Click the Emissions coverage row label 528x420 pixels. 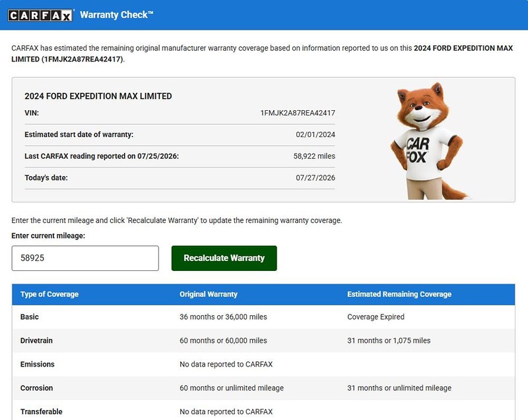tap(38, 364)
